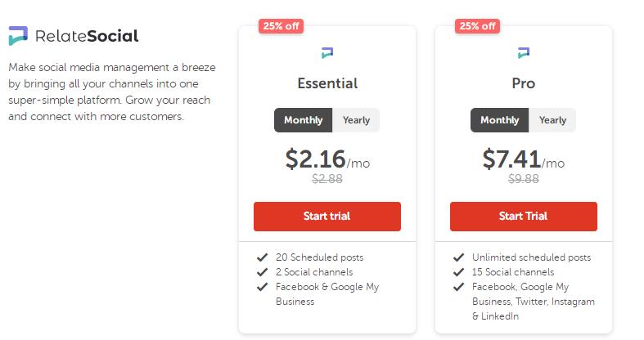Click the checkmark beside Unlimited scheduled posts
The image size is (644, 340).
458,257
